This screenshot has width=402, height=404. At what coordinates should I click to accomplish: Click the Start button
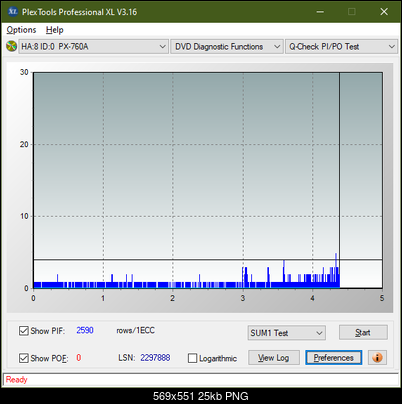(363, 332)
